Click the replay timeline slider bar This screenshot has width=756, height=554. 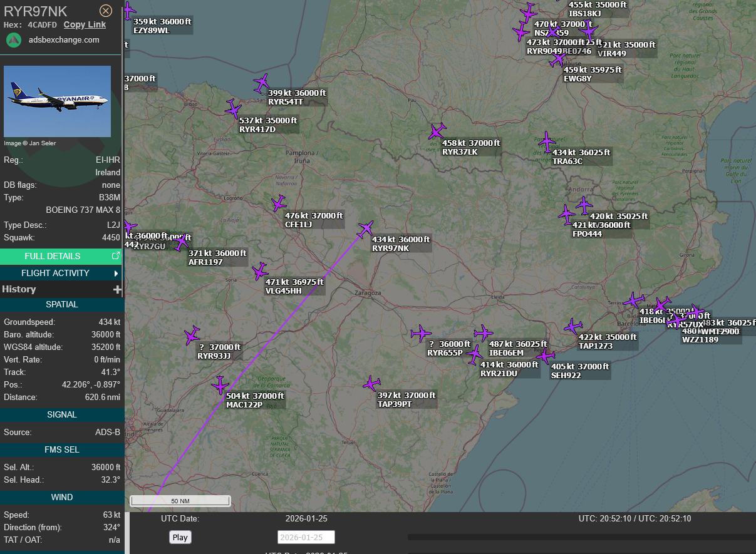click(x=581, y=536)
